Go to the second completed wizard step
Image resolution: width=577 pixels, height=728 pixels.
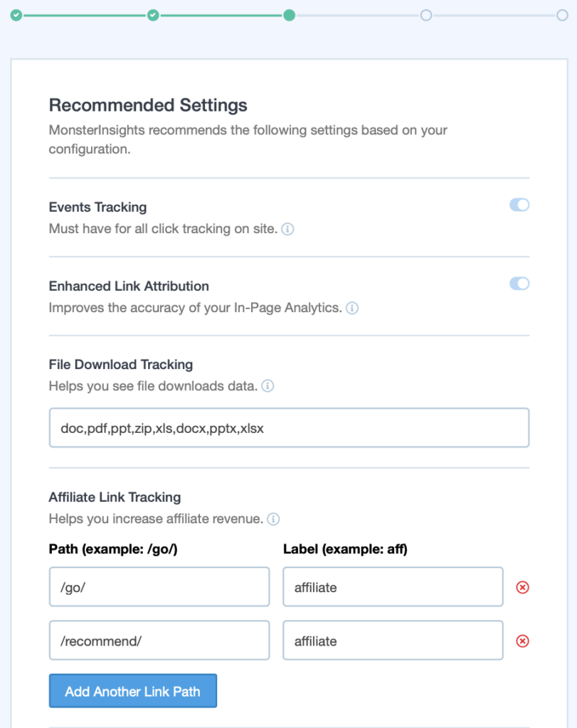click(x=153, y=16)
